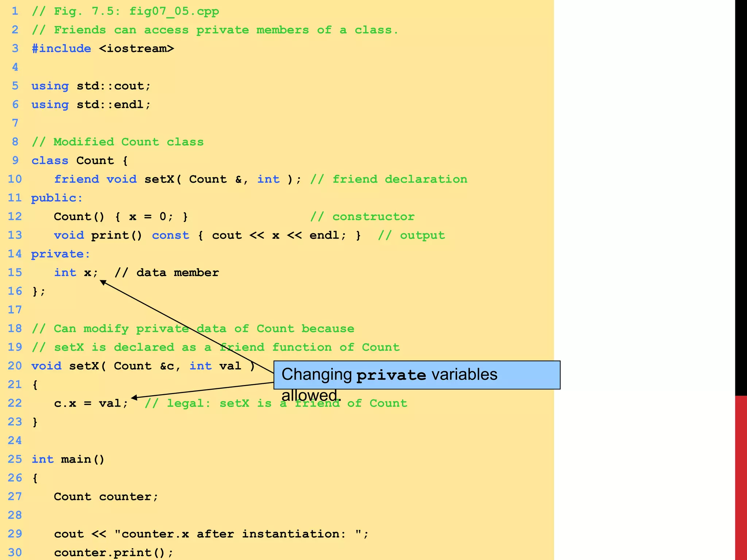Click the closing '};' on line 16

point(39,291)
